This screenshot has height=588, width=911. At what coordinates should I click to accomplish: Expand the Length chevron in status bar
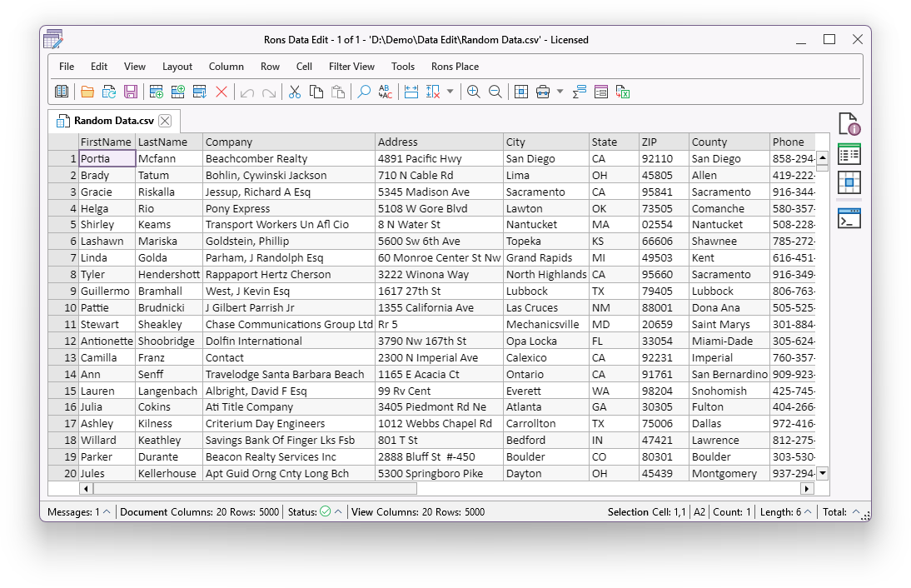click(808, 512)
